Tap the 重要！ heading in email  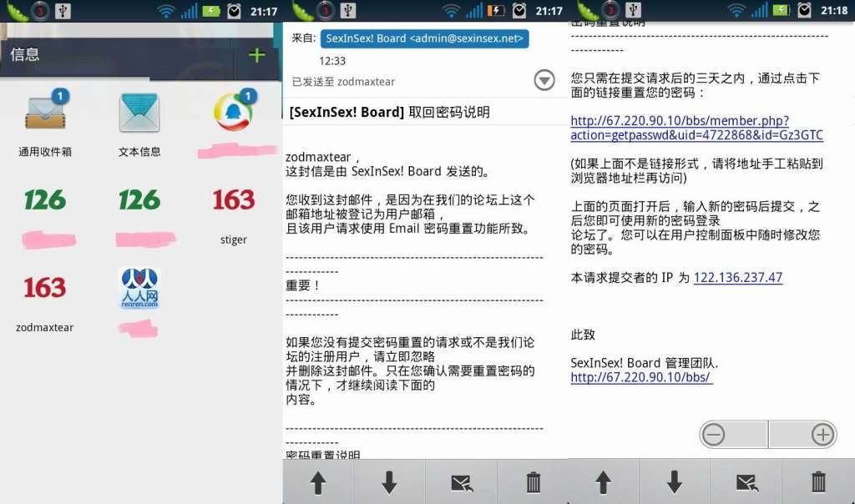(302, 285)
